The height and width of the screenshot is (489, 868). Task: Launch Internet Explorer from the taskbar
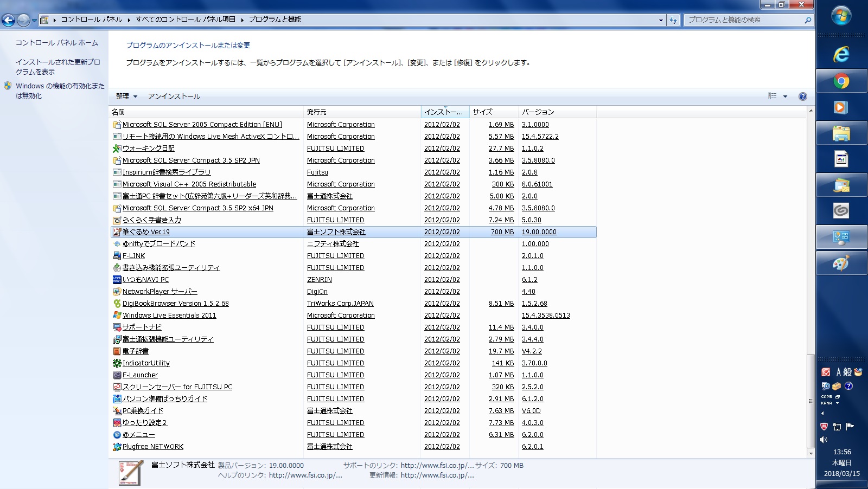click(841, 55)
